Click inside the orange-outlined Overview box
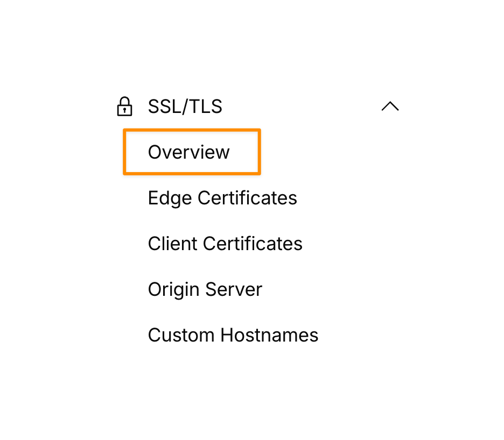The image size is (504, 440). pyautogui.click(x=192, y=152)
